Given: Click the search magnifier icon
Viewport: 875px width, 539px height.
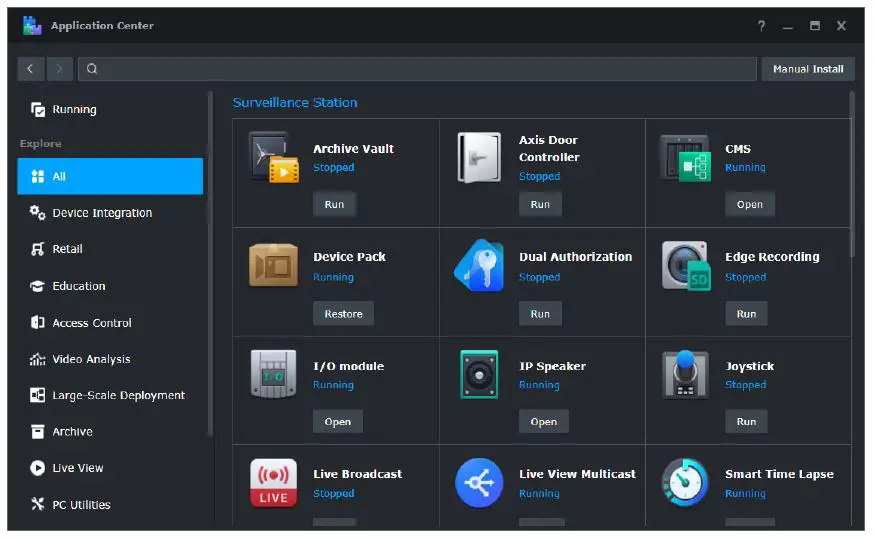Looking at the screenshot, I should 92,69.
